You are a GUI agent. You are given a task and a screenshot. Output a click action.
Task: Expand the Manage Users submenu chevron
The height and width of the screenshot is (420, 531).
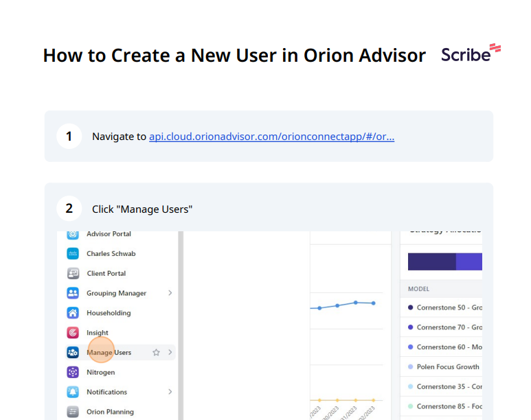tap(170, 352)
